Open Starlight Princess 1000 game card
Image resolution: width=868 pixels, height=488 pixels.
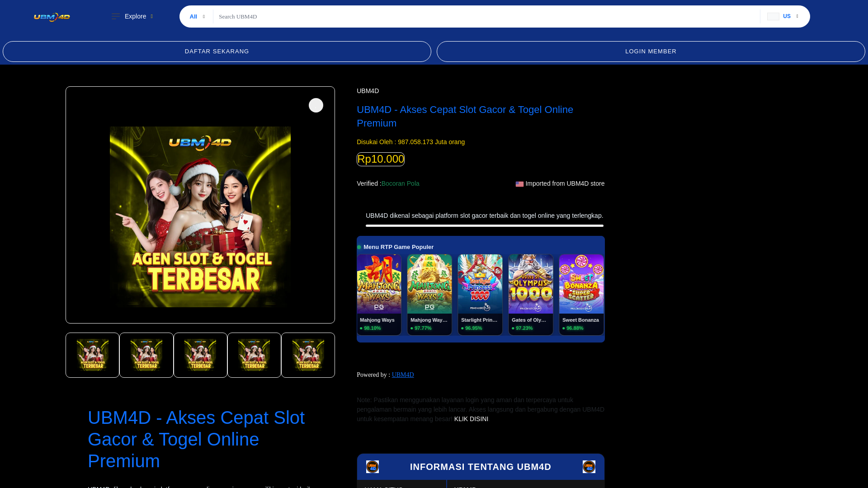click(x=480, y=295)
